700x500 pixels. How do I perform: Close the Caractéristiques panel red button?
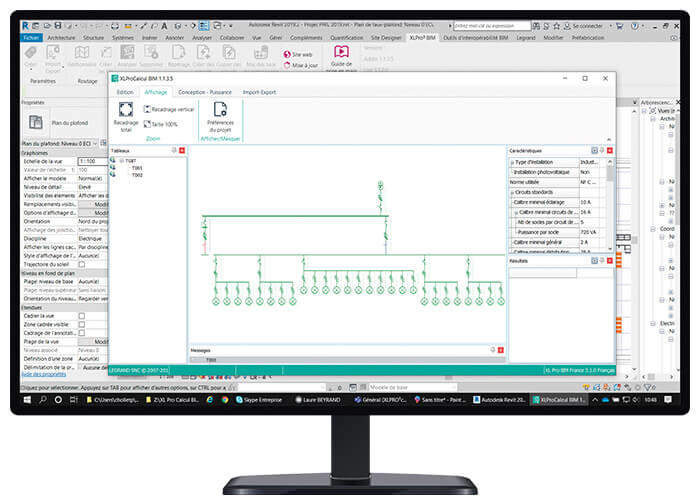[x=610, y=150]
